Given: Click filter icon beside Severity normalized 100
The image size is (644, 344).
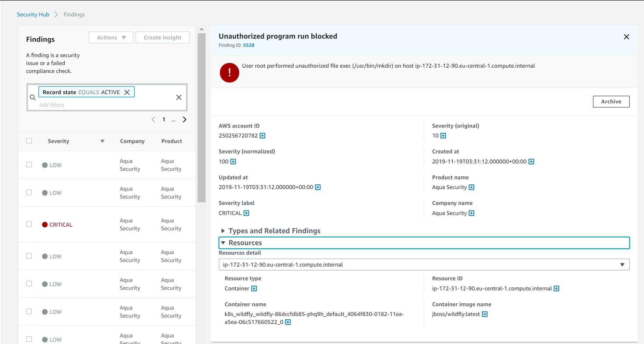Looking at the screenshot, I should [x=233, y=162].
